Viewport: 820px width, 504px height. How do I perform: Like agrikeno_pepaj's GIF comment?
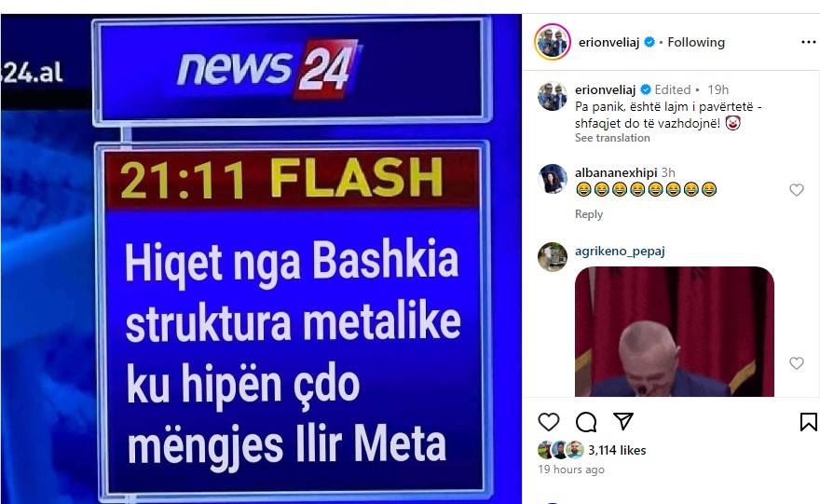(796, 362)
